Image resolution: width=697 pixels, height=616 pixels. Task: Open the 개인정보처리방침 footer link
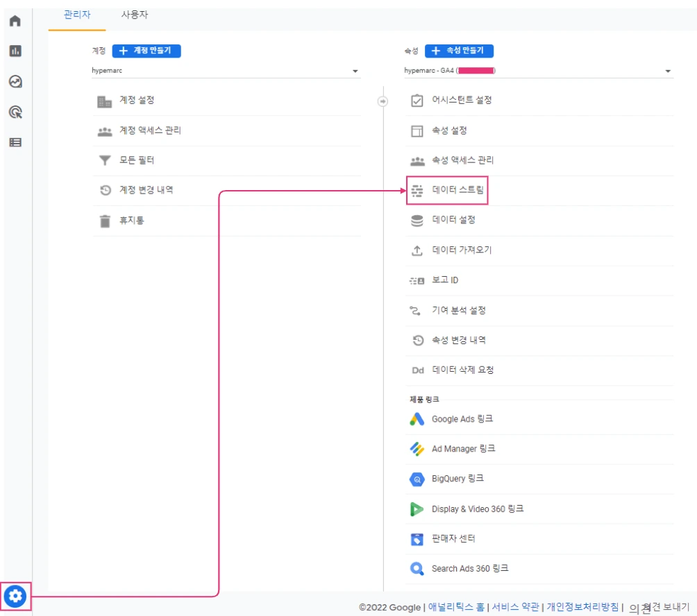tap(582, 607)
